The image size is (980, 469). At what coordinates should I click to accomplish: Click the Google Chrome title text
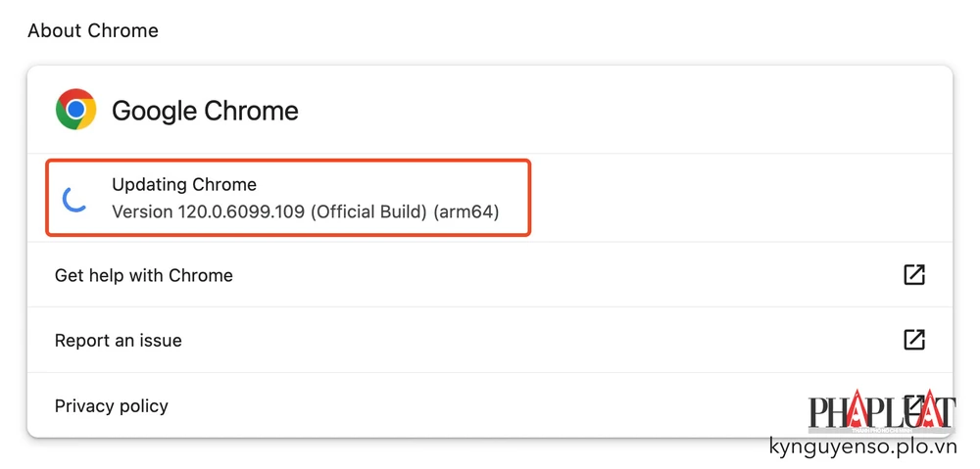tap(205, 111)
